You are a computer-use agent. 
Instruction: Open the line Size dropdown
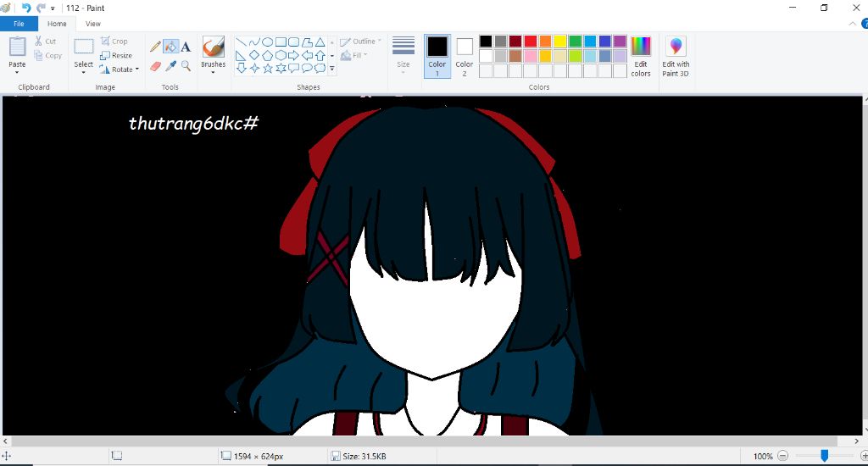(403, 55)
